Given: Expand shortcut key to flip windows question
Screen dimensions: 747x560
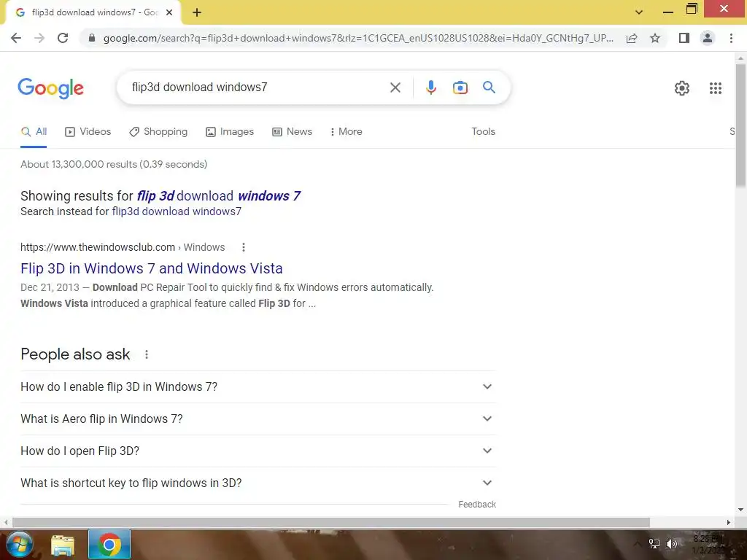Looking at the screenshot, I should (x=258, y=483).
